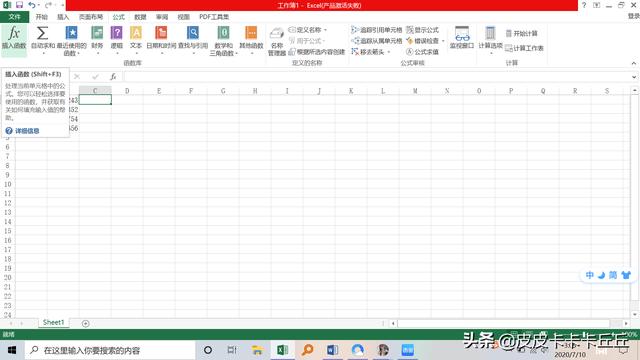Open the File tab
Screen dimensions: 640x360
(x=14, y=17)
